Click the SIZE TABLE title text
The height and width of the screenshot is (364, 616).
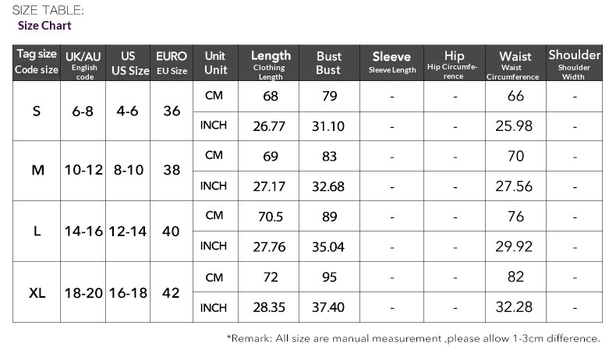pos(48,10)
